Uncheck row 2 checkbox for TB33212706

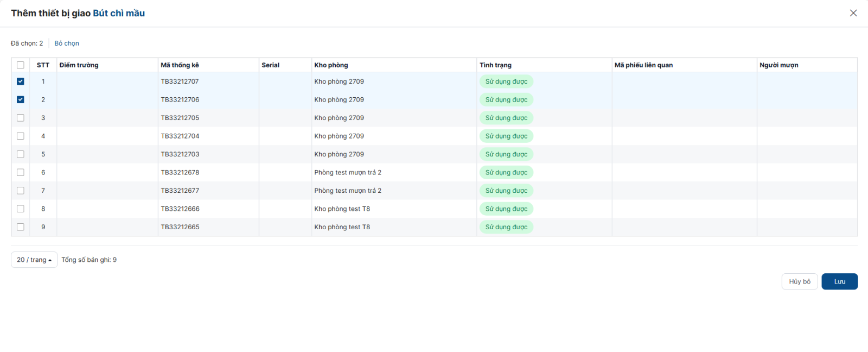point(21,100)
